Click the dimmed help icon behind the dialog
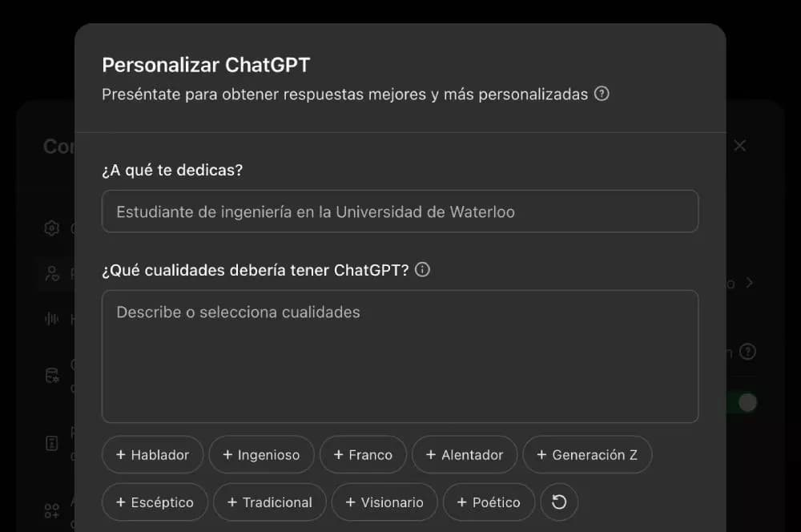Image resolution: width=801 pixels, height=532 pixels. pyautogui.click(x=747, y=352)
